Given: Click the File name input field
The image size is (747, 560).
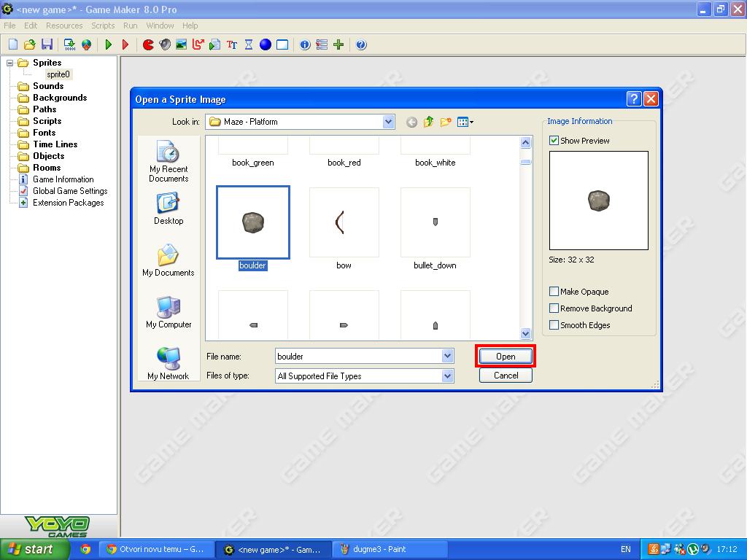Looking at the screenshot, I should (359, 356).
